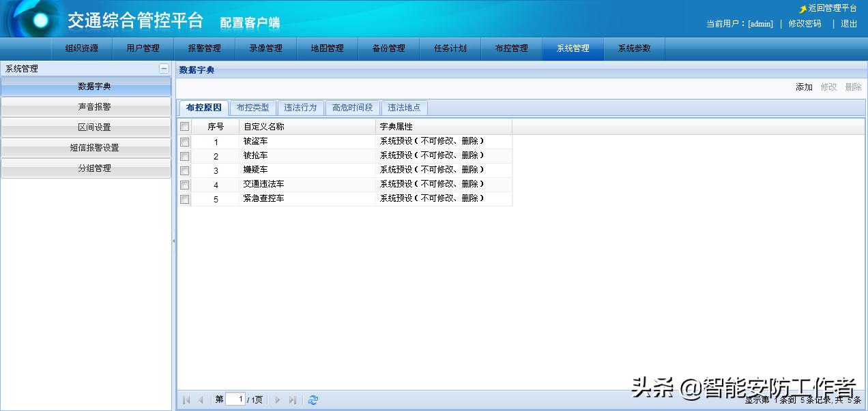This screenshot has width=868, height=411.
Task: Click the sidebar splitter collapse handle
Action: (173, 241)
